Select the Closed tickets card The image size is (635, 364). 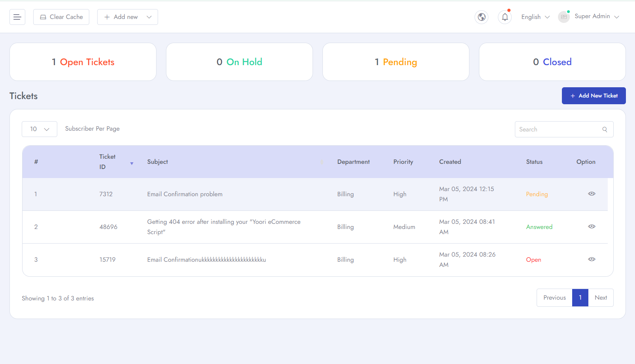(552, 62)
